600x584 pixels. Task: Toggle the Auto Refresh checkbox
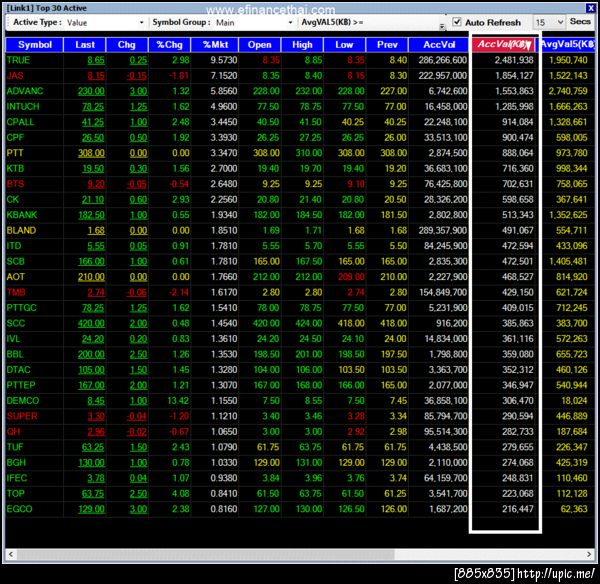[x=457, y=22]
